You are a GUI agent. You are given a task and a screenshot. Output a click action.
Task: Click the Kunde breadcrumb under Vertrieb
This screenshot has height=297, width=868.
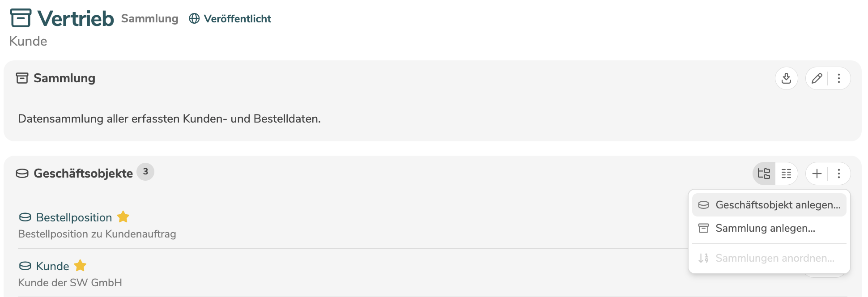point(28,41)
